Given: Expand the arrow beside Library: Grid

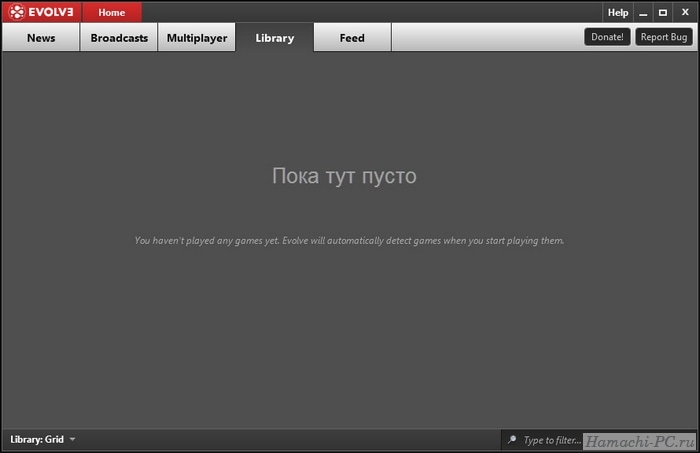Looking at the screenshot, I should pos(72,440).
